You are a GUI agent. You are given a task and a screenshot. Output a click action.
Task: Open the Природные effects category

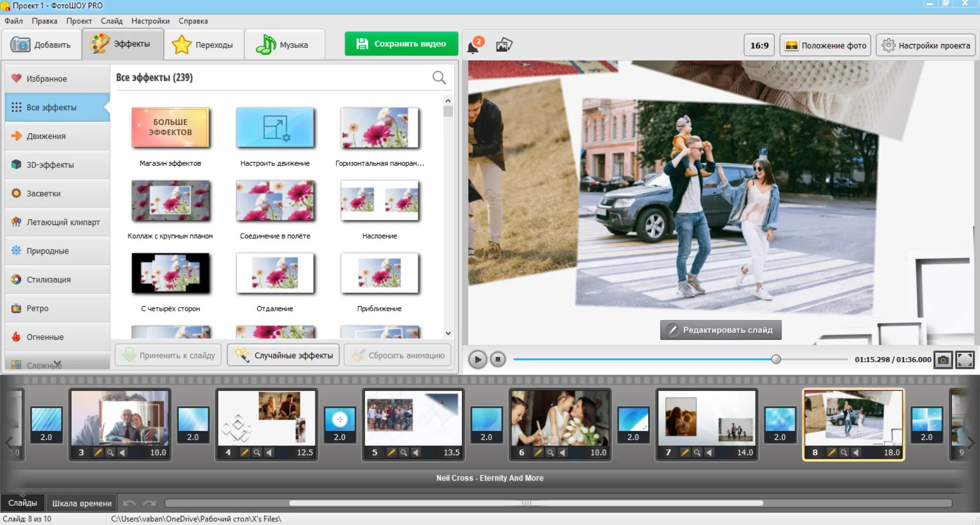(x=58, y=251)
